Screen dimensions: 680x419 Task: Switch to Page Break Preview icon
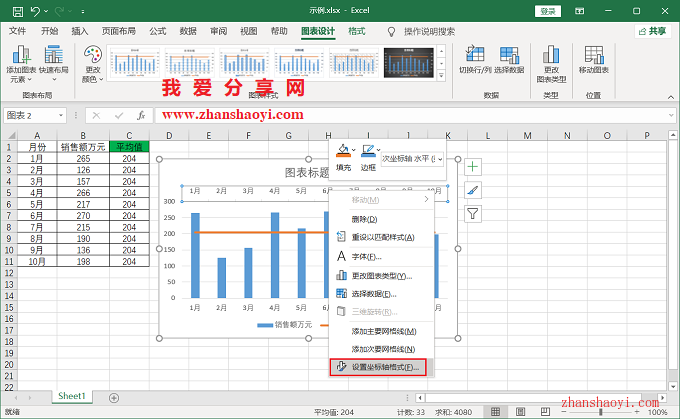point(545,412)
